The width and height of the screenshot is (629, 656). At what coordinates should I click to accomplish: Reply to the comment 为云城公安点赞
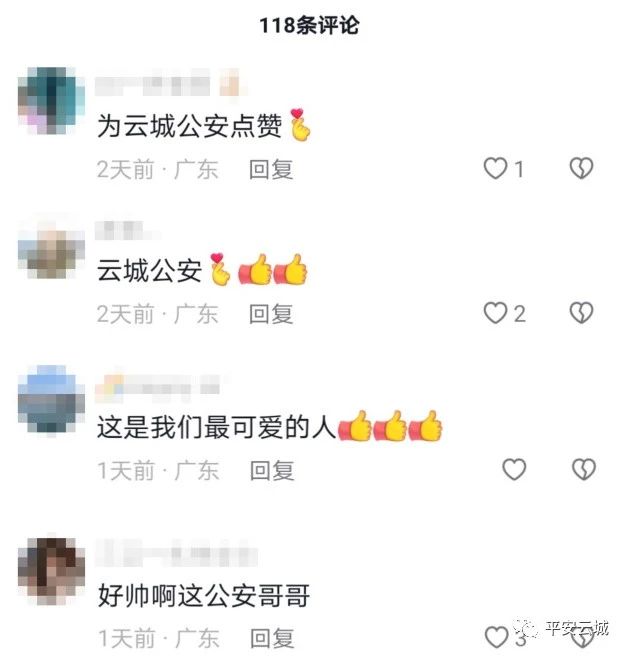click(x=271, y=169)
